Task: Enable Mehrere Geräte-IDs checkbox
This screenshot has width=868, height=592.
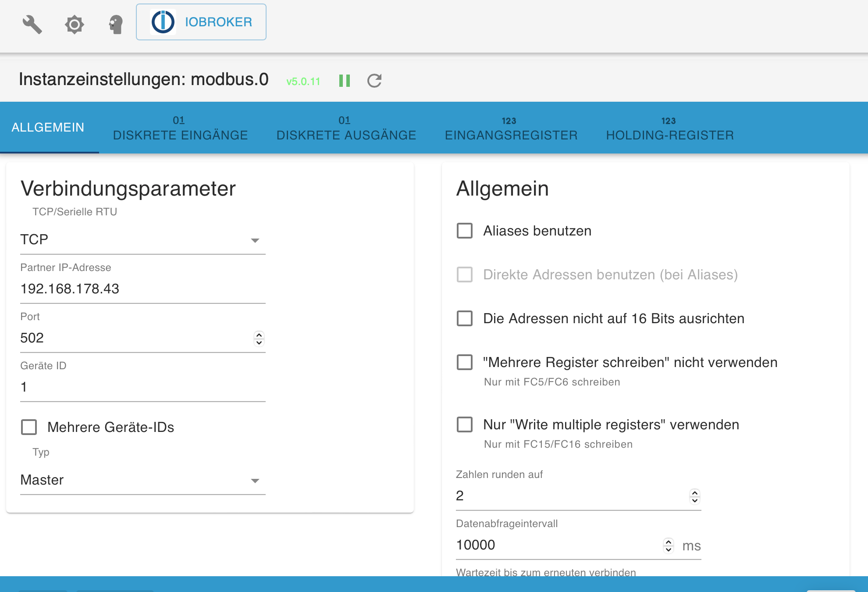Action: coord(29,427)
